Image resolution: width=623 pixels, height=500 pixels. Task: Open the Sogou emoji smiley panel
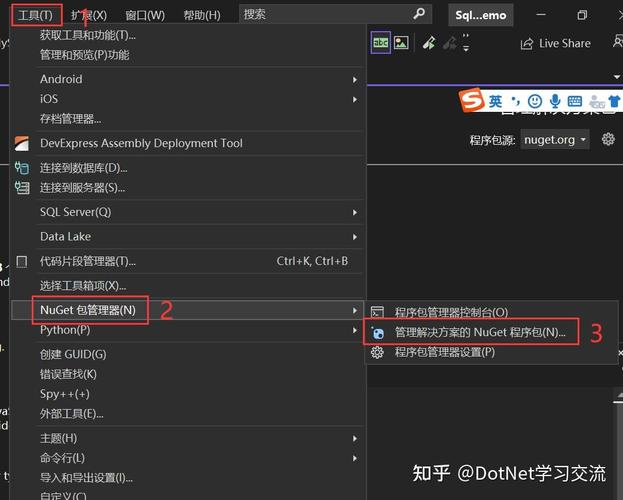tap(535, 101)
